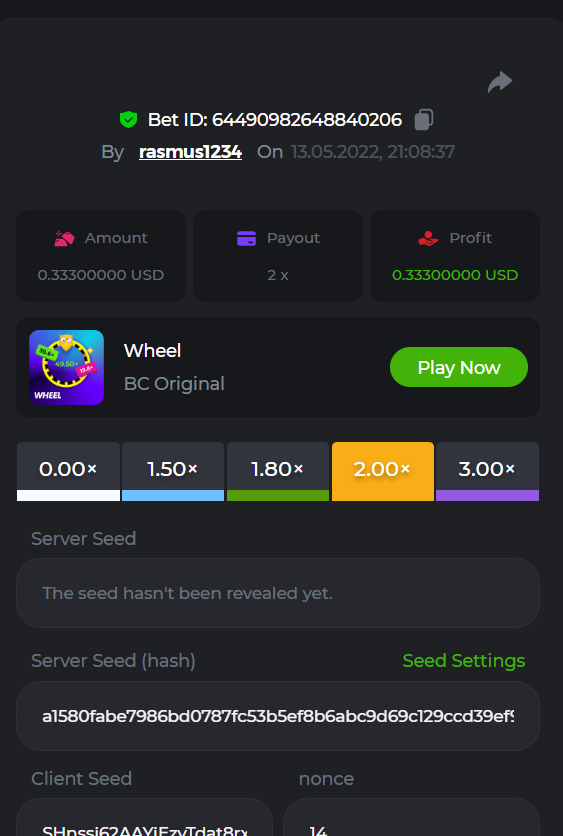Click the nonce field
Viewport: 563px width, 836px height.
click(412, 817)
